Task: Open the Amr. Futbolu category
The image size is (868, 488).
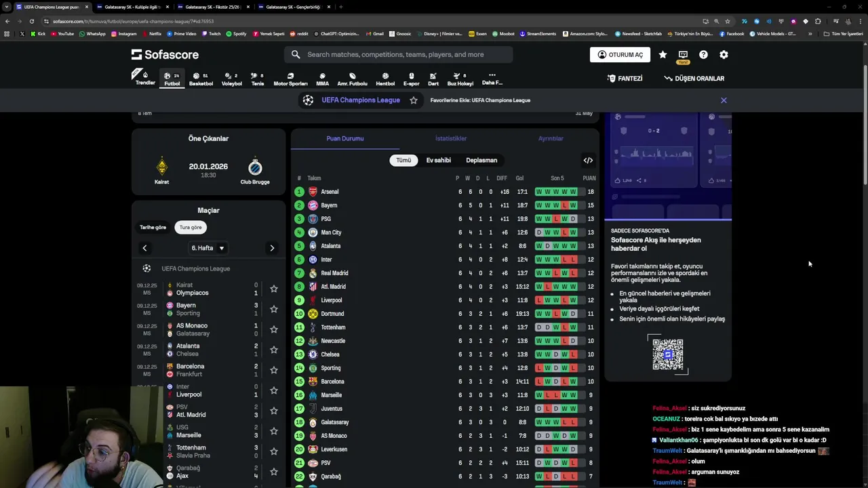Action: 352,79
